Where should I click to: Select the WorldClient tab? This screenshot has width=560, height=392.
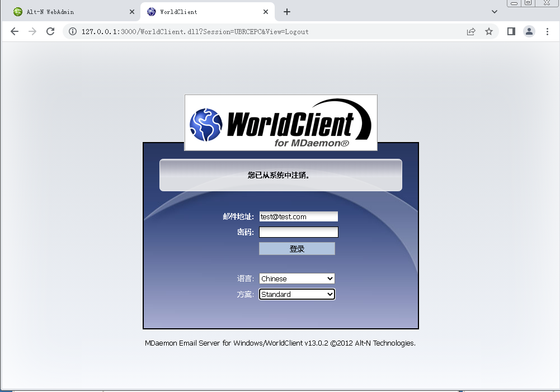click(x=207, y=12)
